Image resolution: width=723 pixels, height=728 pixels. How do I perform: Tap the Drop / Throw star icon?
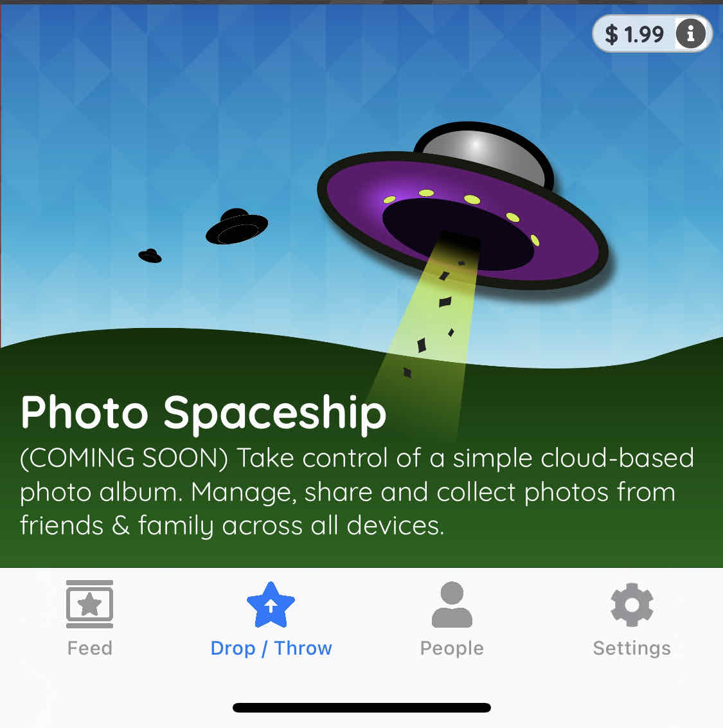click(271, 605)
